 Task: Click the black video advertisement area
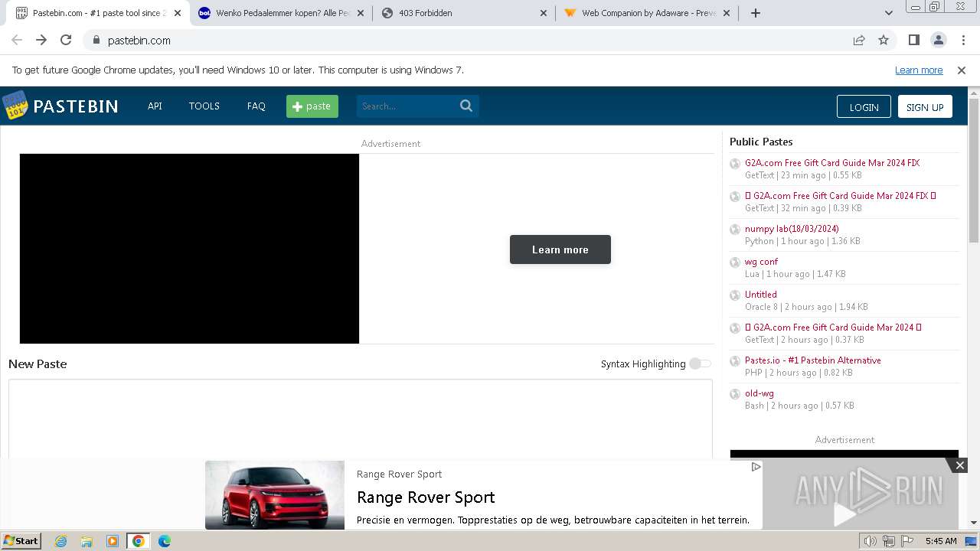tap(189, 249)
